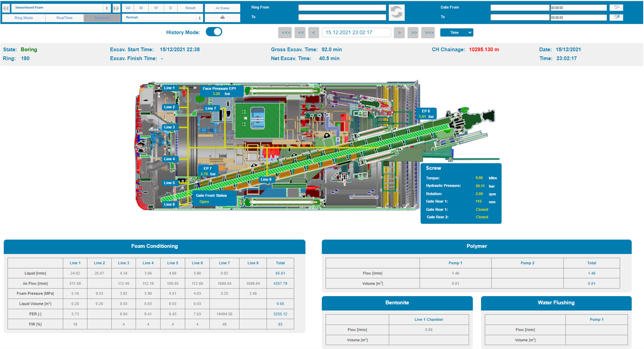This screenshot has height=349, width=644.
Task: Click the Ring From input field
Action: point(342,8)
